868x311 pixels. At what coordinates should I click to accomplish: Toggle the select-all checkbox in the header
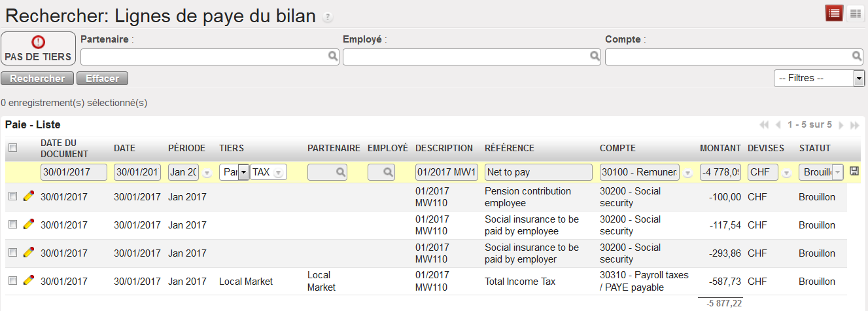(x=12, y=148)
